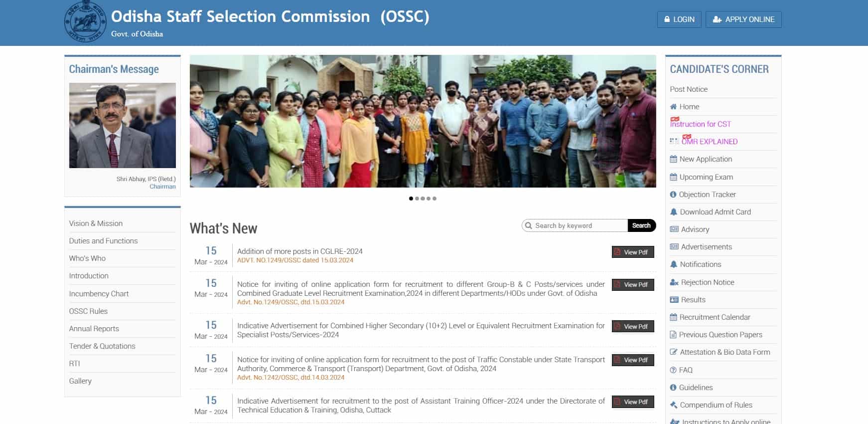This screenshot has height=424, width=868.
Task: View Pdf for CGLRE-2024 additional posts
Action: [633, 252]
